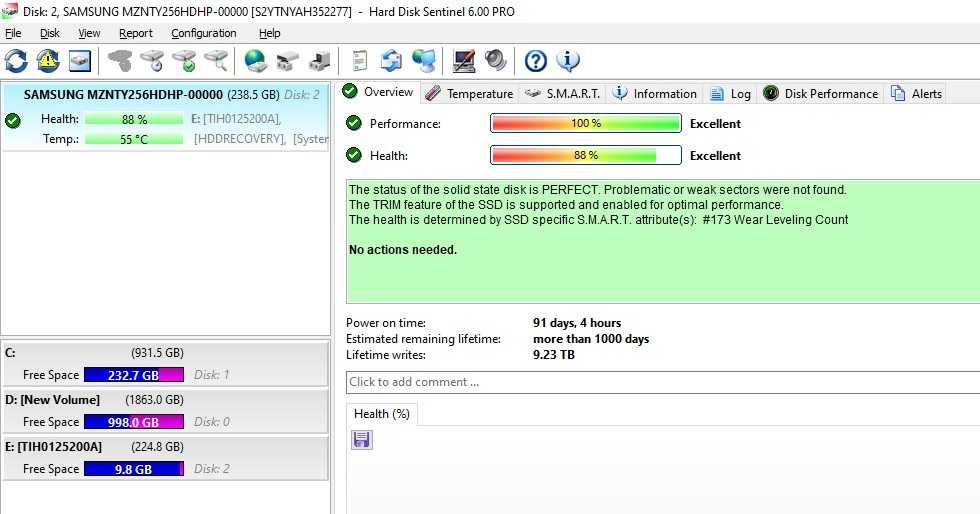
Task: Click the 'Click to add comment' field
Action: tap(662, 382)
